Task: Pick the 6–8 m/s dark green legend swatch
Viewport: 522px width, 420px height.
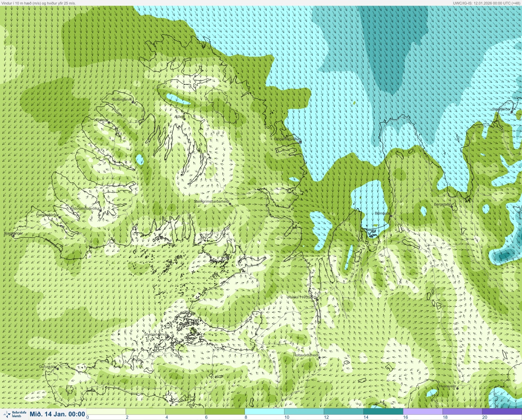Action: (225, 411)
